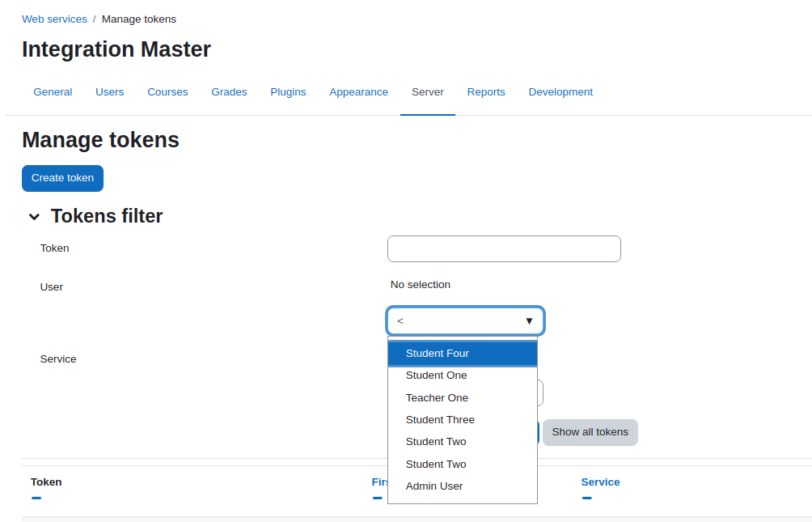812x522 pixels.
Task: Select Student Four from the user list
Action: pos(463,354)
